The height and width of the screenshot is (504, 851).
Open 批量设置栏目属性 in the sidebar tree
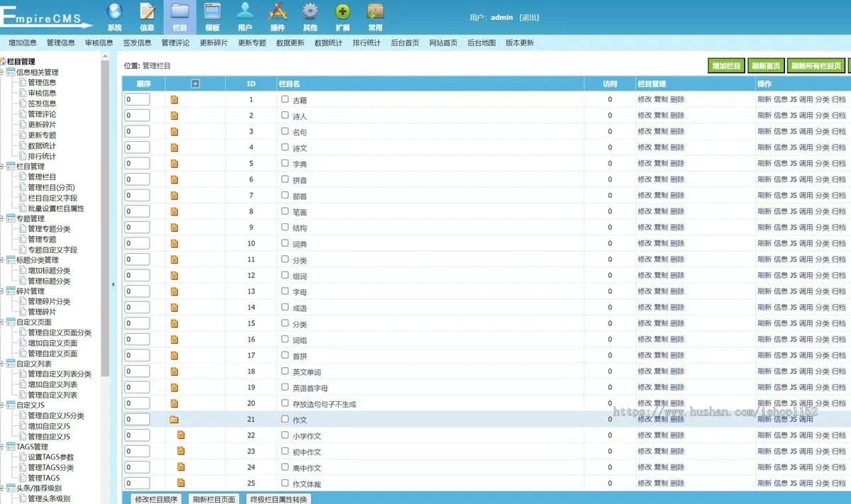[x=56, y=208]
